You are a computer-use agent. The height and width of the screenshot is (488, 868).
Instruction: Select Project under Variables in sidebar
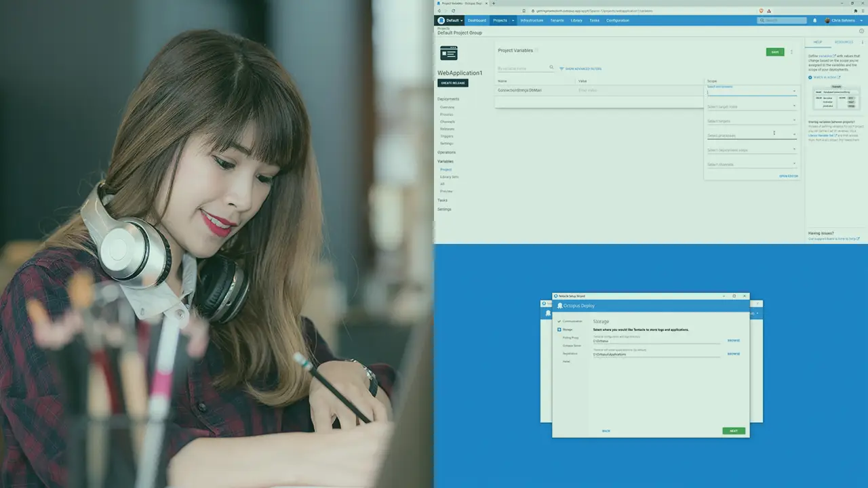coord(446,169)
